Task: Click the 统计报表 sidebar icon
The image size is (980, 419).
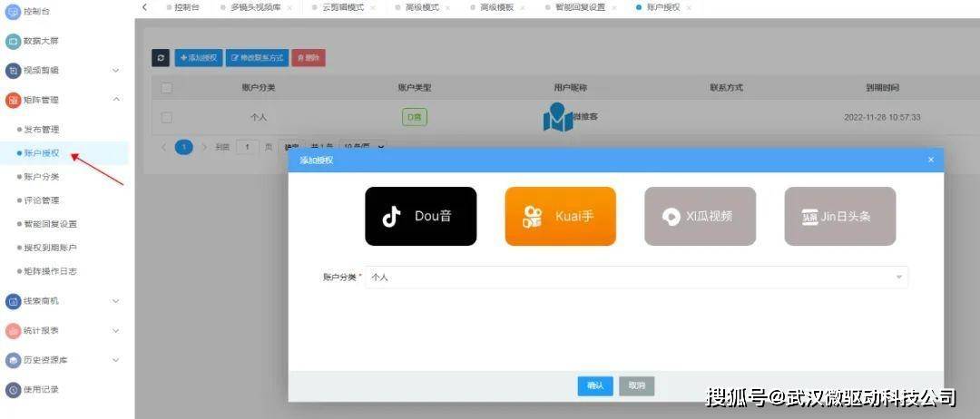Action: point(13,330)
